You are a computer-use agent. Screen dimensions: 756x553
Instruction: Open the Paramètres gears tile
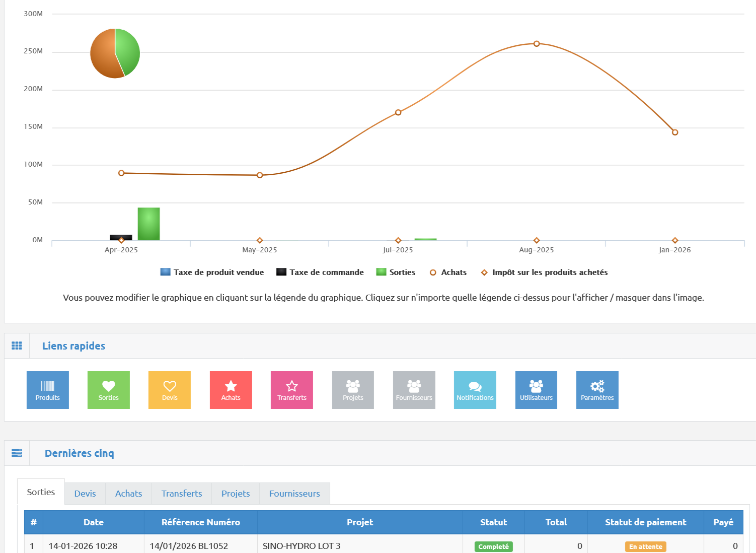(597, 390)
